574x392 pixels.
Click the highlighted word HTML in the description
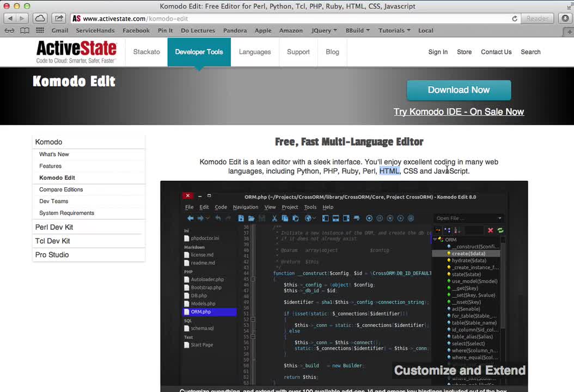pos(389,171)
